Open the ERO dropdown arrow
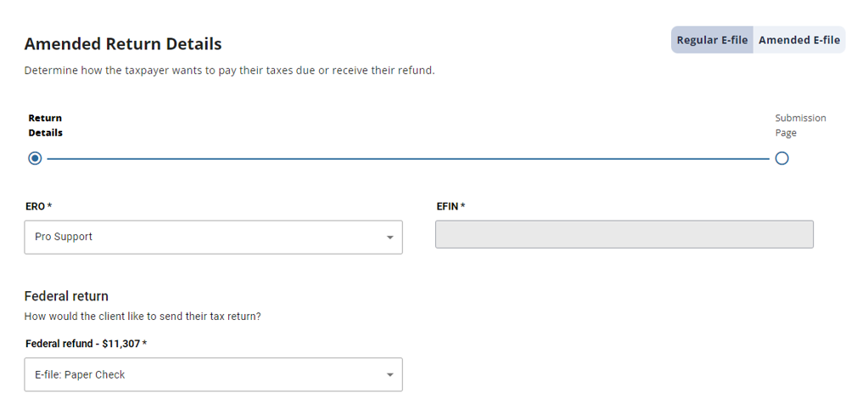Image resolution: width=868 pixels, height=415 pixels. coord(389,238)
